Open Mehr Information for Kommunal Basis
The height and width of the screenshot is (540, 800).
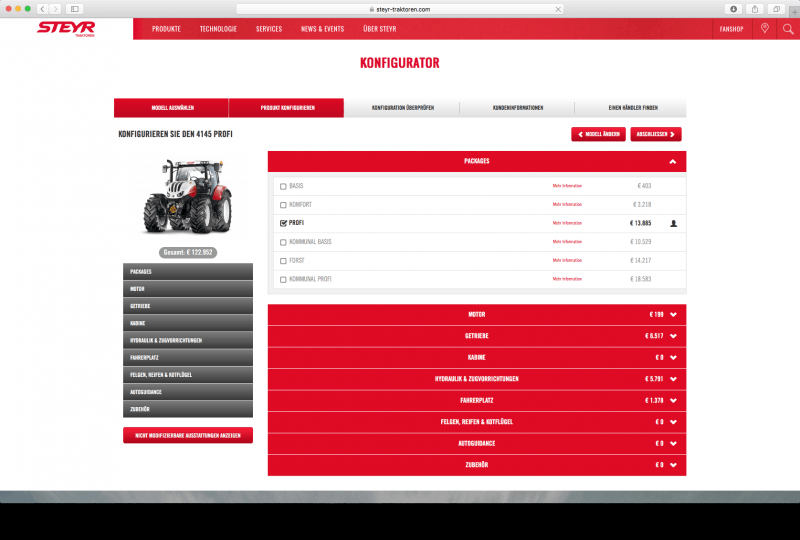[x=567, y=241]
